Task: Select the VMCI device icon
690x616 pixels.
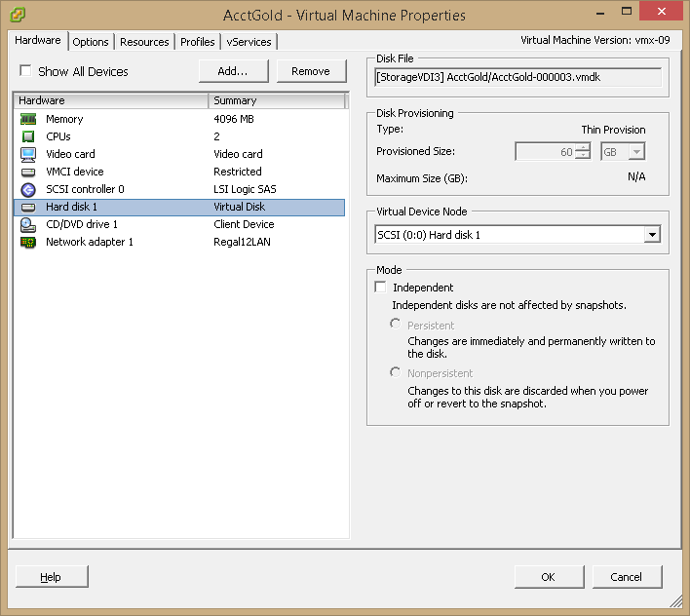Action: click(x=28, y=172)
